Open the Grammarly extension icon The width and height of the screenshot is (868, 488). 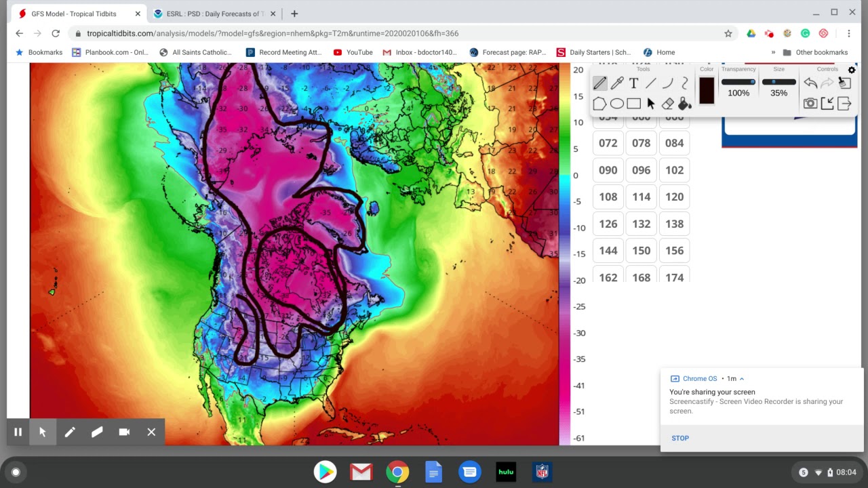click(805, 33)
